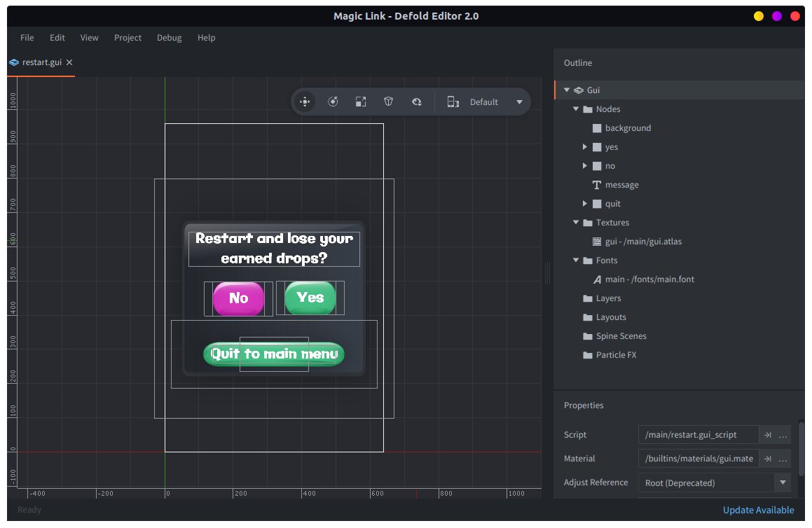Collapse the Textures folder in Outline
Image resolution: width=812 pixels, height=528 pixels.
576,223
